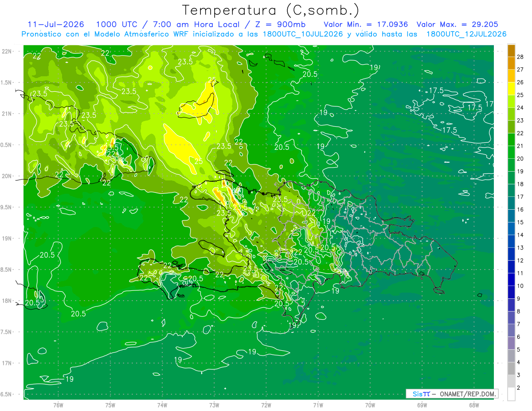Click the longitude axis label "70W"

click(370, 405)
